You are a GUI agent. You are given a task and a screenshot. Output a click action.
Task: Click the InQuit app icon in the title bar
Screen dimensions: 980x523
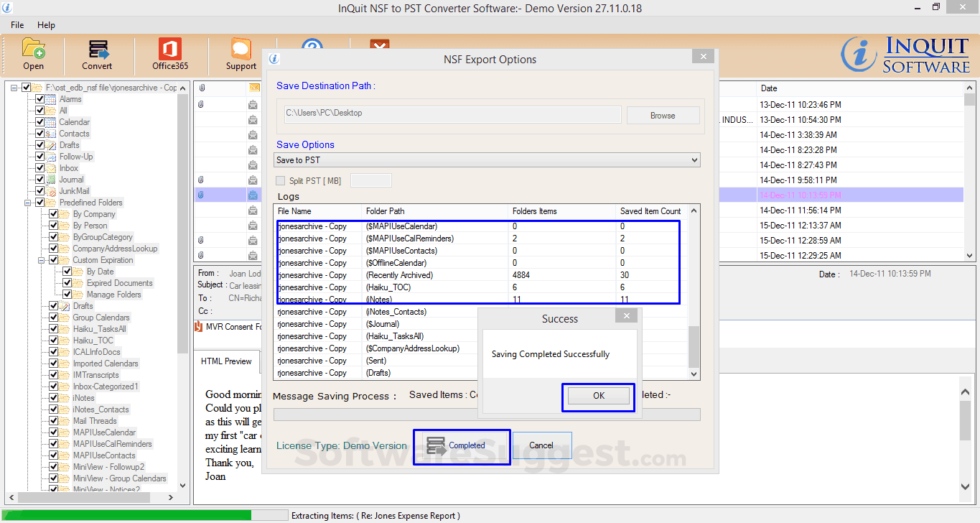pos(7,8)
